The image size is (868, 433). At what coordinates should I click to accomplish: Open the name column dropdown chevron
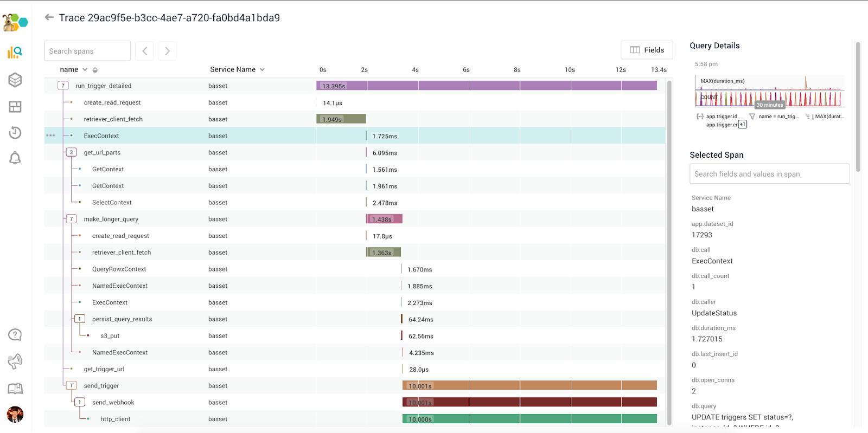[x=85, y=69]
